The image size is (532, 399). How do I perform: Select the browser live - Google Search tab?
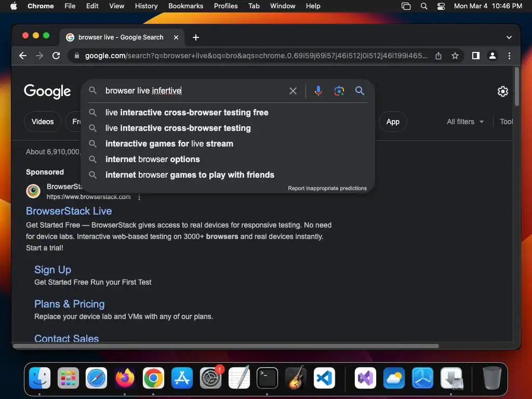(121, 37)
